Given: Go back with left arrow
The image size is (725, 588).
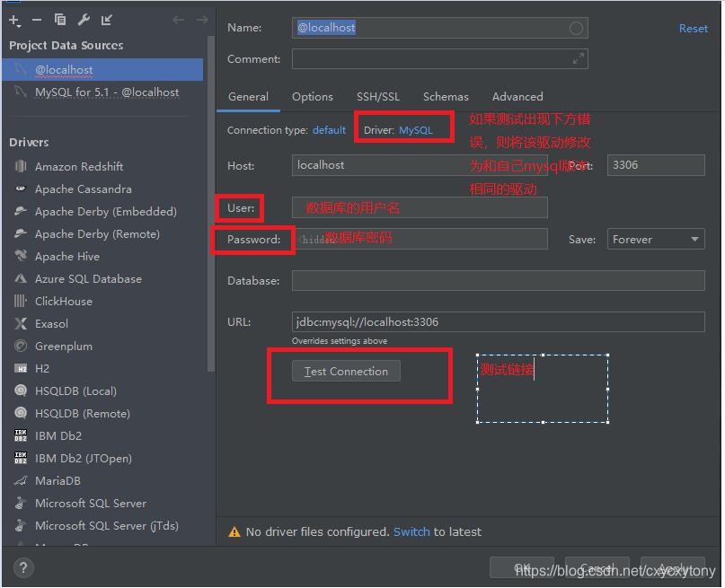Looking at the screenshot, I should coord(179,20).
